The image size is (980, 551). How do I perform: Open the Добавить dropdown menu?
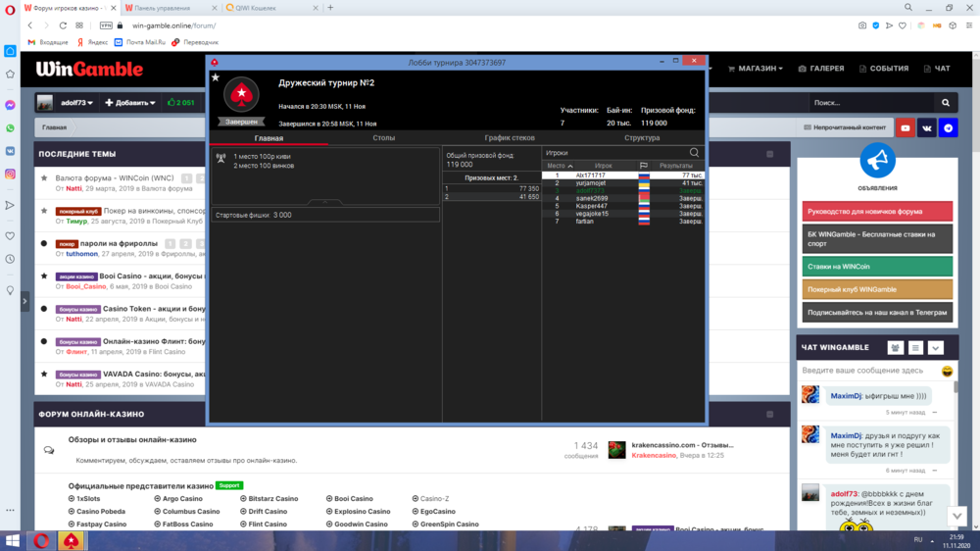point(130,103)
